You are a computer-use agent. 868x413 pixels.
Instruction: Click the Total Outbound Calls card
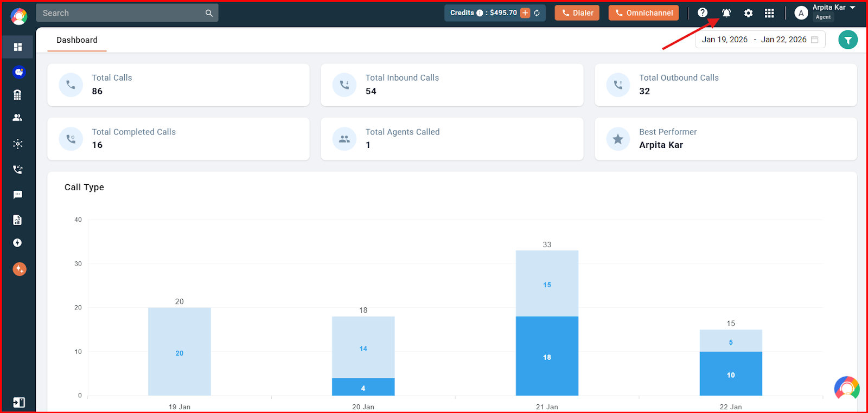[x=726, y=85]
